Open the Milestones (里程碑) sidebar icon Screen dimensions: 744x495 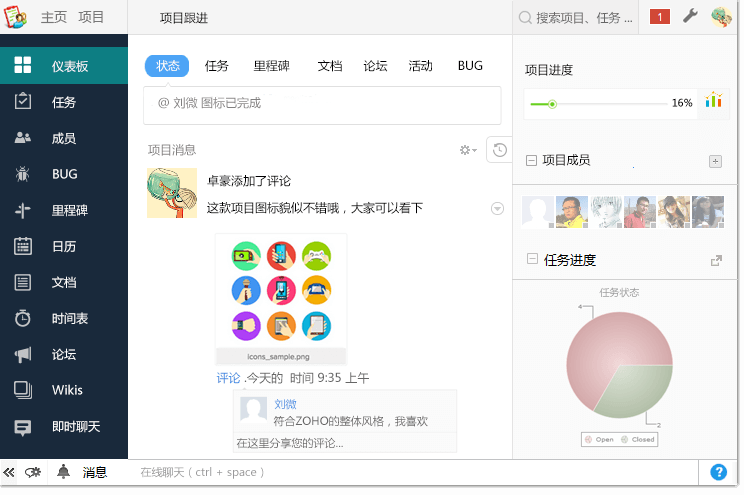23,210
